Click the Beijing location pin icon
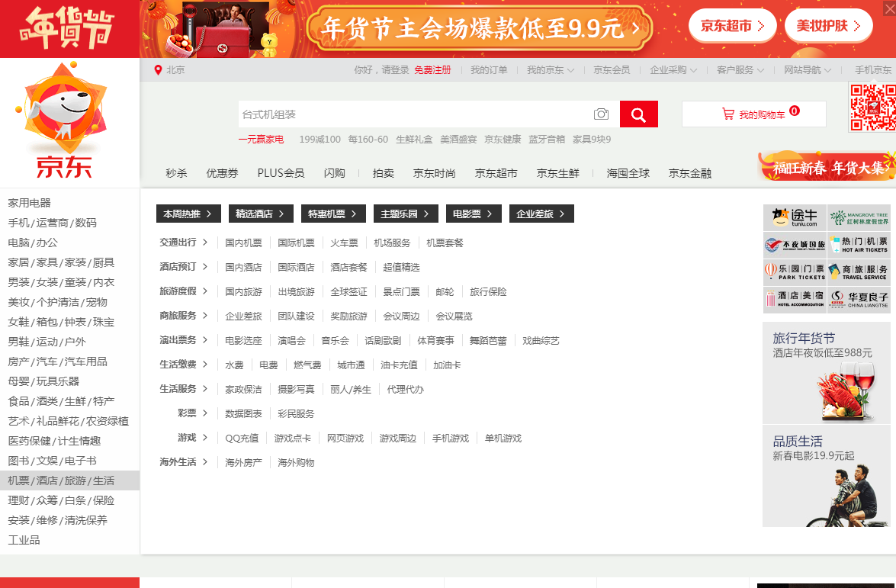 (159, 69)
